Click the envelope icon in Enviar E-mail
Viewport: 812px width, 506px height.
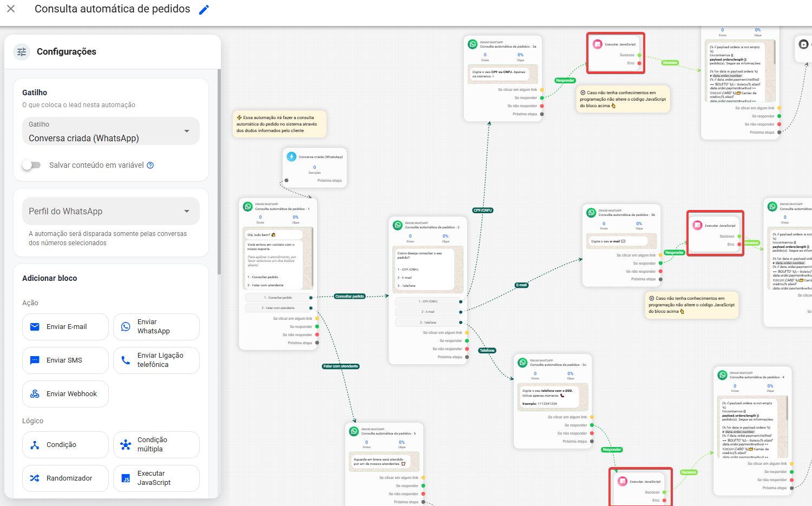coord(35,327)
